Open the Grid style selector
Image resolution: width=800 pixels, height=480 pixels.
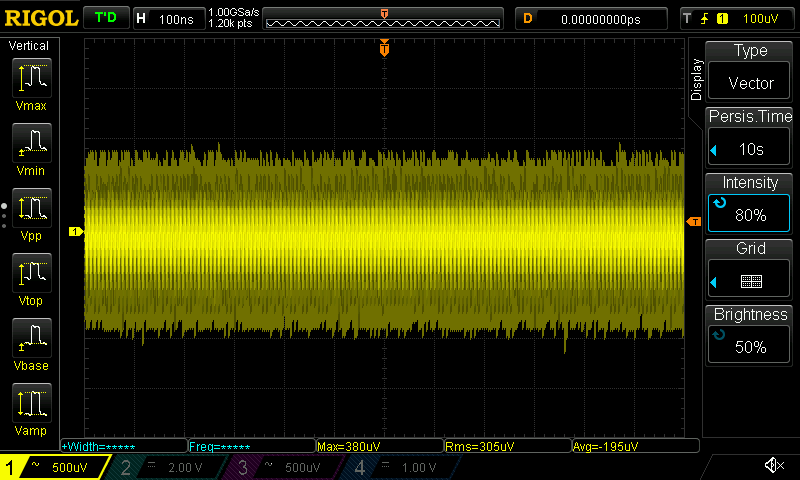coord(750,266)
